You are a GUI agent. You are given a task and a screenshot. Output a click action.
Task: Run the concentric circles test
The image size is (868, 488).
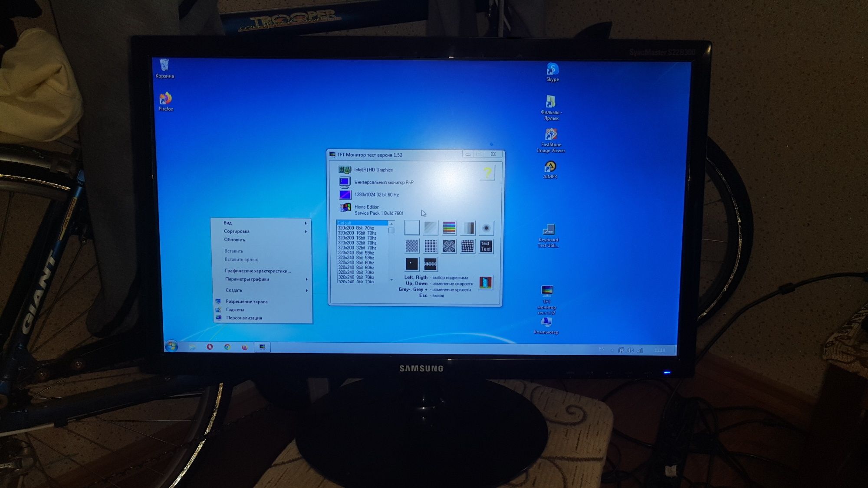[x=449, y=246]
